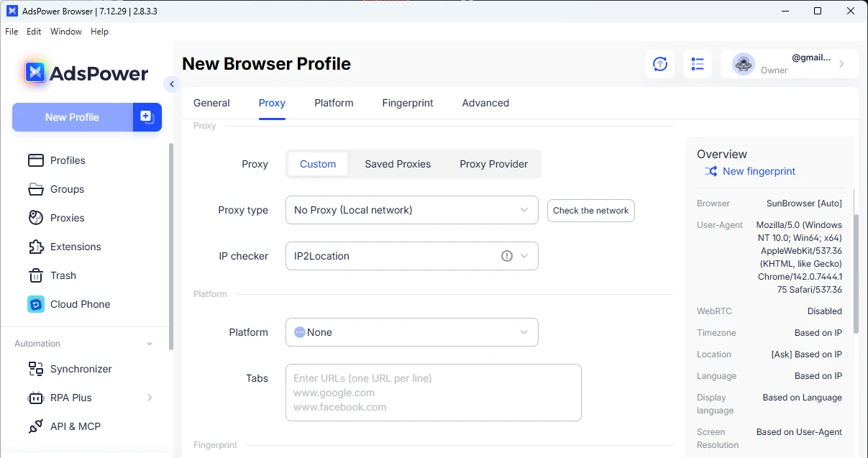Click the batch create icon beside New Profile
This screenshot has width=868, height=458.
click(147, 117)
